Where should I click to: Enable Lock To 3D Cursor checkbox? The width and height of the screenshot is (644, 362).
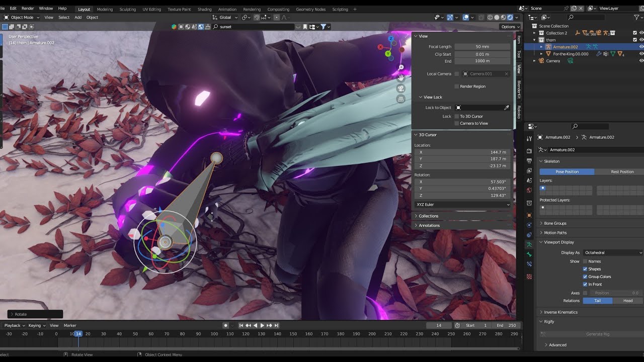456,116
